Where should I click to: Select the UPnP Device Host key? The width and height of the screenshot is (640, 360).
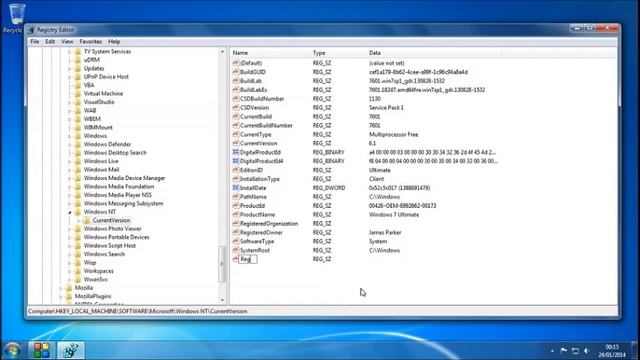click(x=106, y=77)
